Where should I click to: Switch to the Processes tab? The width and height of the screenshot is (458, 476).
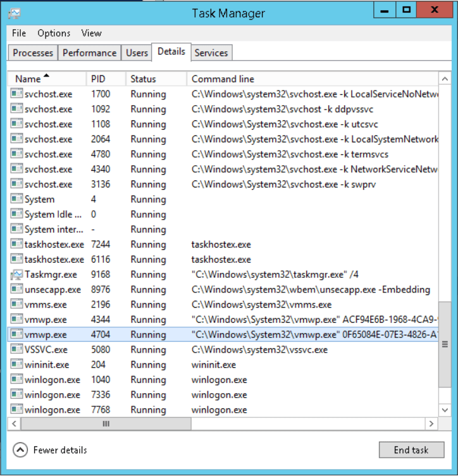[33, 53]
